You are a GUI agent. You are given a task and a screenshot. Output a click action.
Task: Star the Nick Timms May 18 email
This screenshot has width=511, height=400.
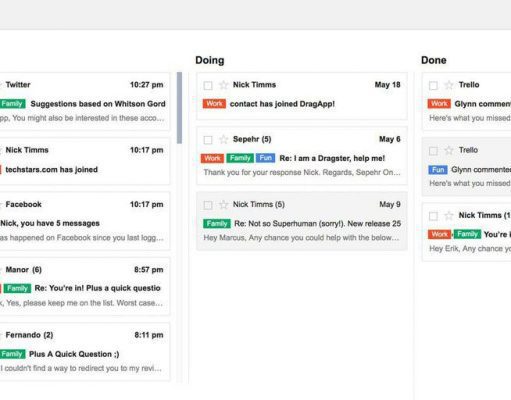pyautogui.click(x=223, y=85)
